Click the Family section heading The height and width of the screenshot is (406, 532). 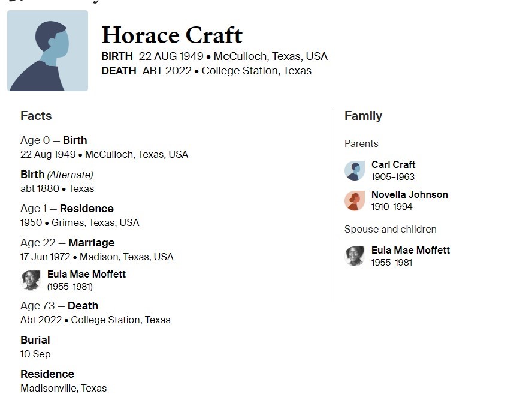pos(363,116)
